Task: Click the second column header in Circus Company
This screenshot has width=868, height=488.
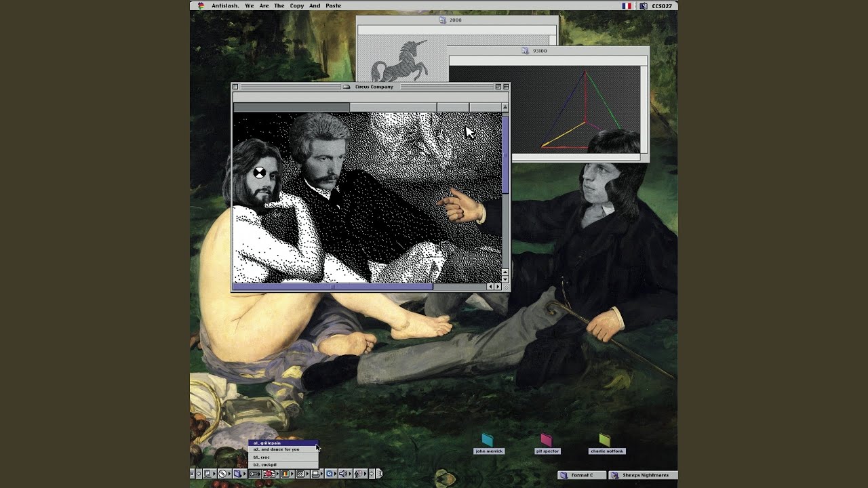Action: 393,107
